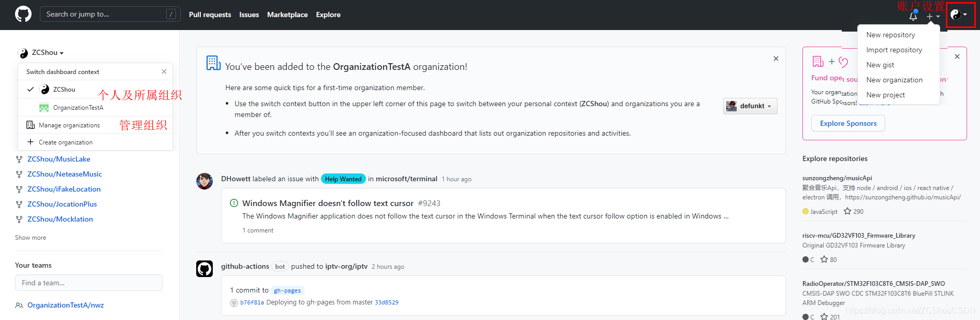Open musicApi github.io URL in description
This screenshot has height=320, width=980.
903,197
